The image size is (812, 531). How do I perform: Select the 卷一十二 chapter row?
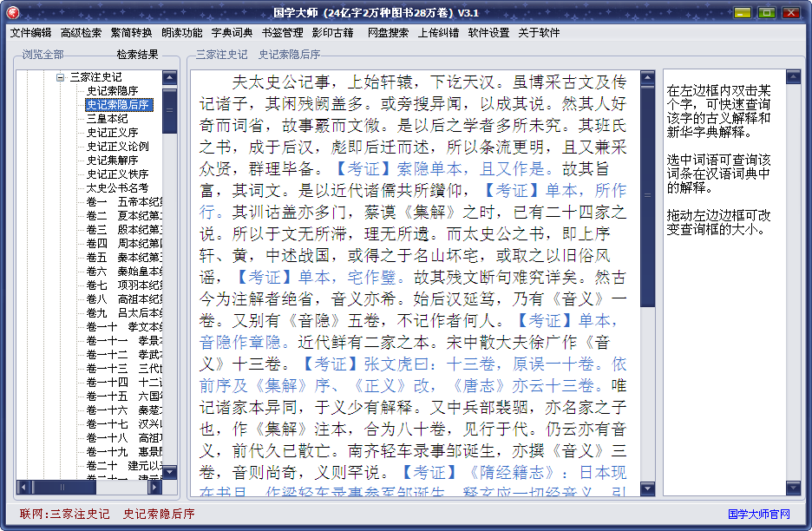[124, 355]
